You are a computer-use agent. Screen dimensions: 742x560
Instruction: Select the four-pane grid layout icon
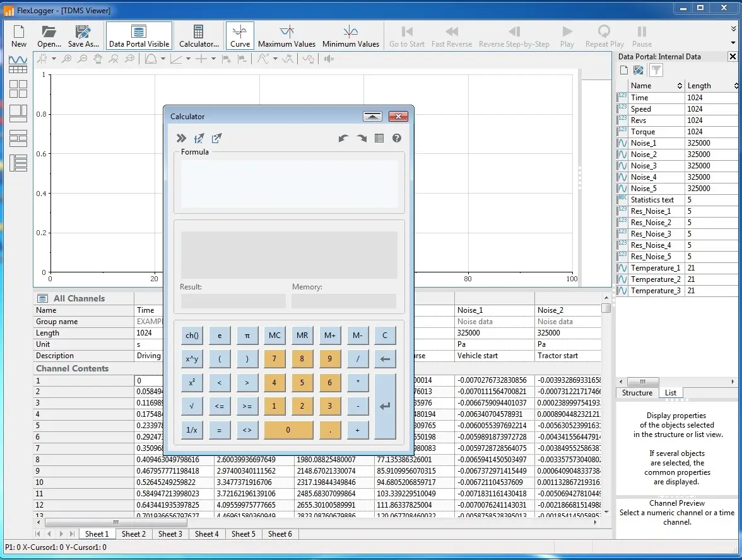tap(18, 89)
